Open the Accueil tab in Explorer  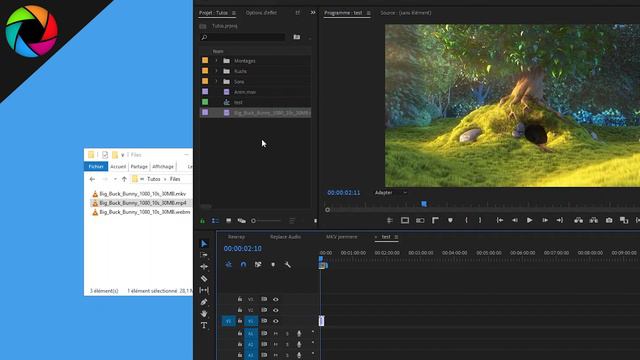(118, 167)
